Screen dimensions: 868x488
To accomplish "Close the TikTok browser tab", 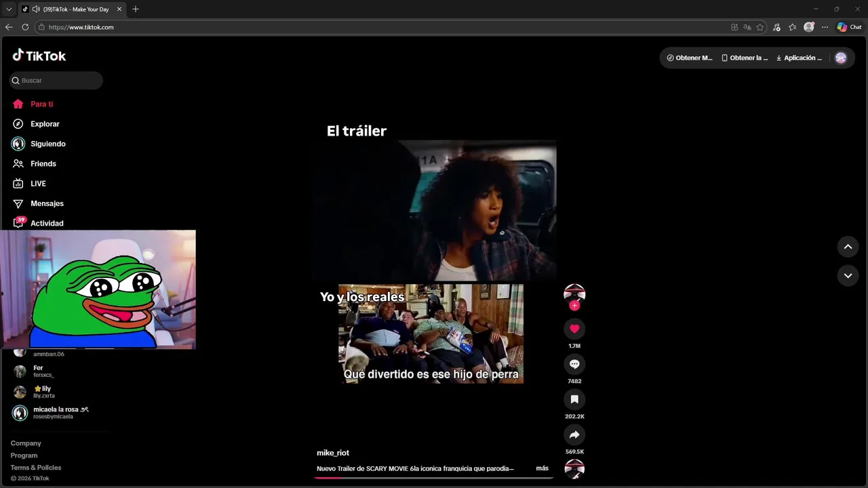I will [x=119, y=9].
